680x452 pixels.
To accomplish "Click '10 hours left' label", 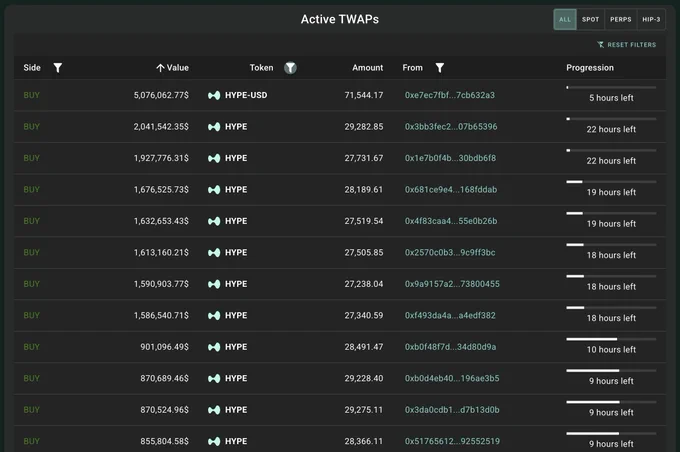I will click(x=611, y=350).
